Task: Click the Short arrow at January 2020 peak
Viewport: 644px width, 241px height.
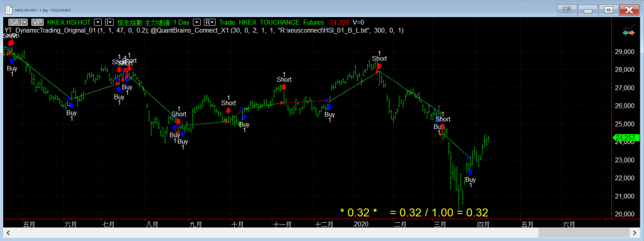Action: pos(379,66)
